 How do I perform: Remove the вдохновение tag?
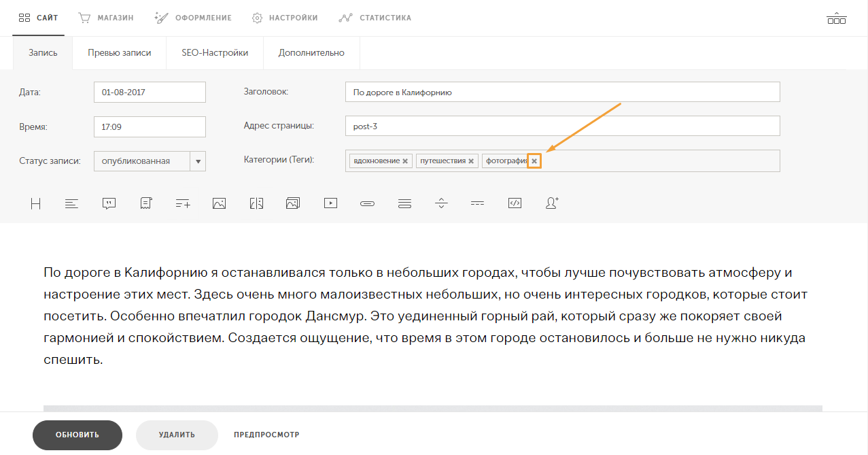[405, 161]
